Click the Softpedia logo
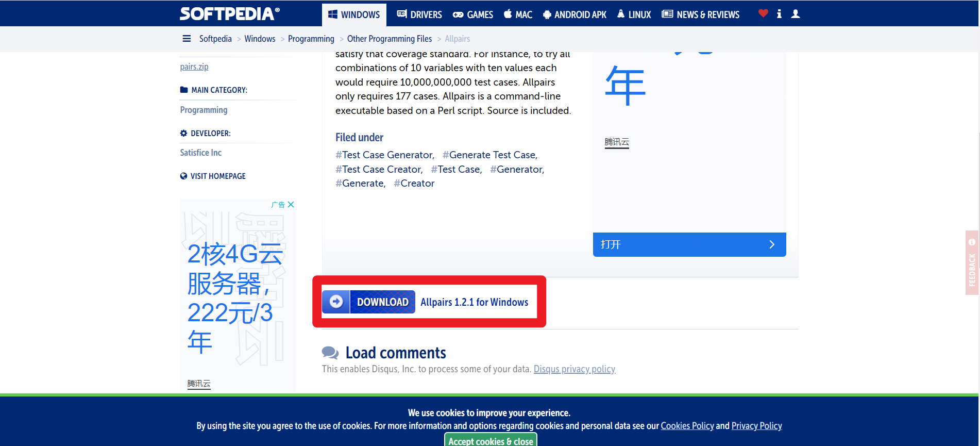Image resolution: width=980 pixels, height=446 pixels. click(229, 13)
